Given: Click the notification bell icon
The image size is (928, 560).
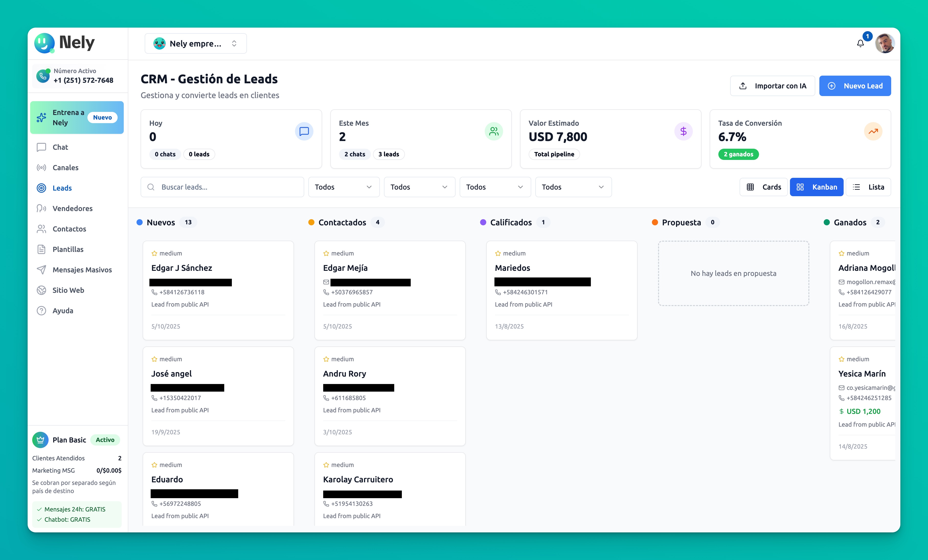Looking at the screenshot, I should (860, 44).
